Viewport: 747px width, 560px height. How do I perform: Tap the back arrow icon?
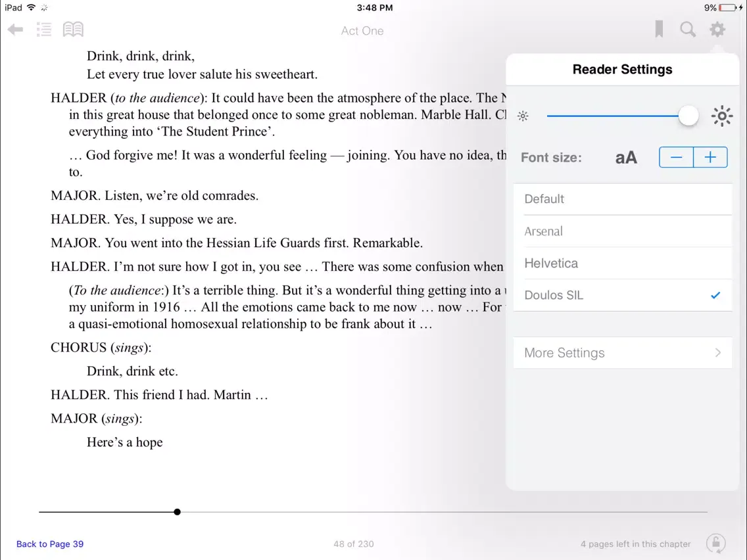point(15,30)
